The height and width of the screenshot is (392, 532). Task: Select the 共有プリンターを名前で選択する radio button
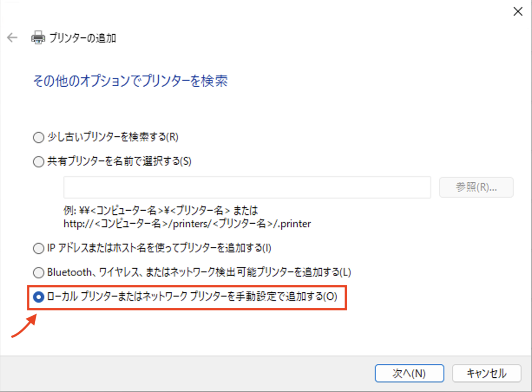coord(39,162)
